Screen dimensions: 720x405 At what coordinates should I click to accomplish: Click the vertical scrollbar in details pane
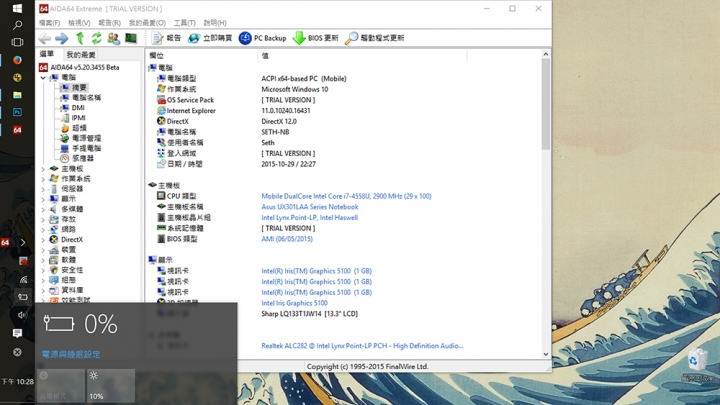pos(546,104)
